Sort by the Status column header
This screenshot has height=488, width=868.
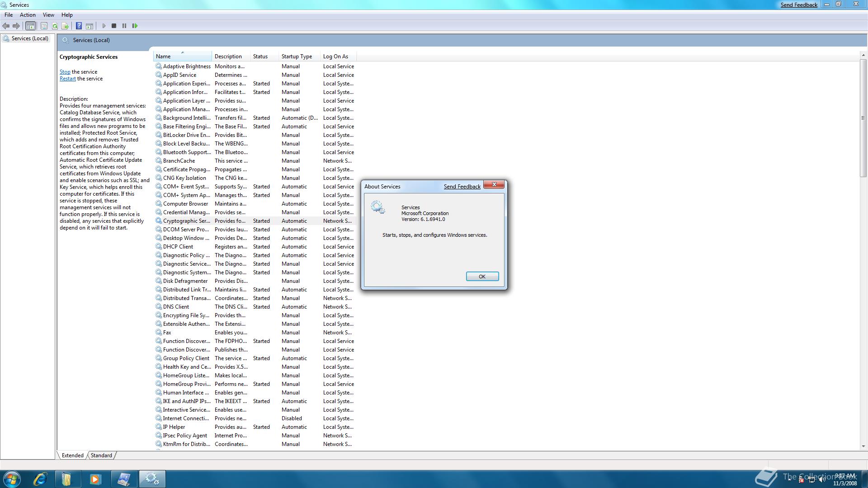pos(264,56)
